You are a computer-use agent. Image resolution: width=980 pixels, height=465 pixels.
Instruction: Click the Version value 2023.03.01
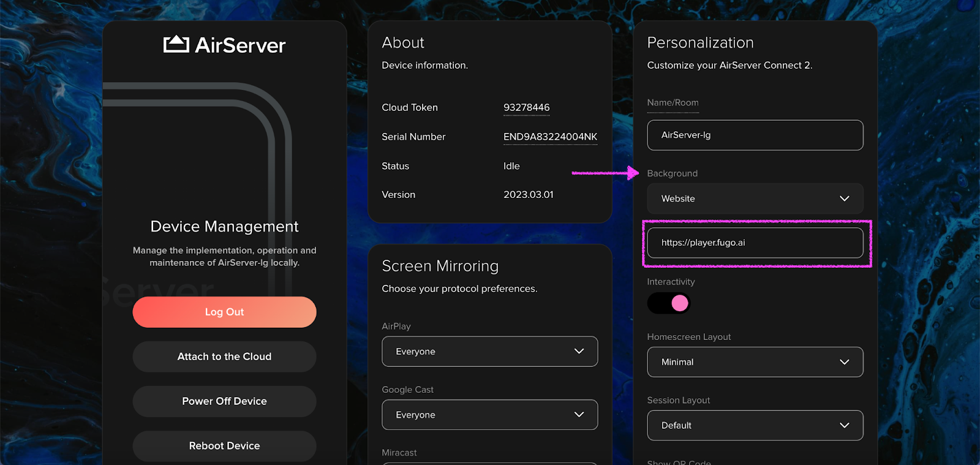click(x=529, y=195)
